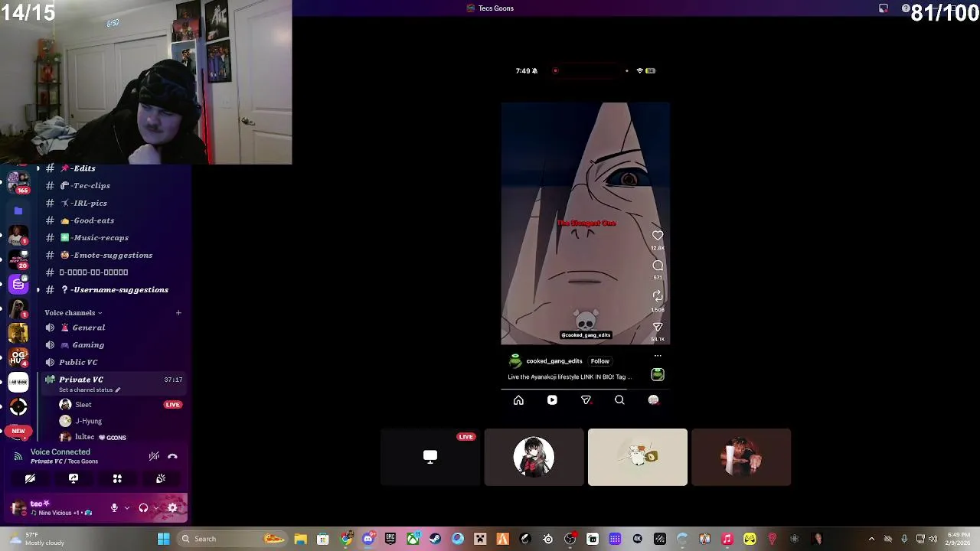Show hidden system tray icons
Screen dimensions: 980x551
871,539
